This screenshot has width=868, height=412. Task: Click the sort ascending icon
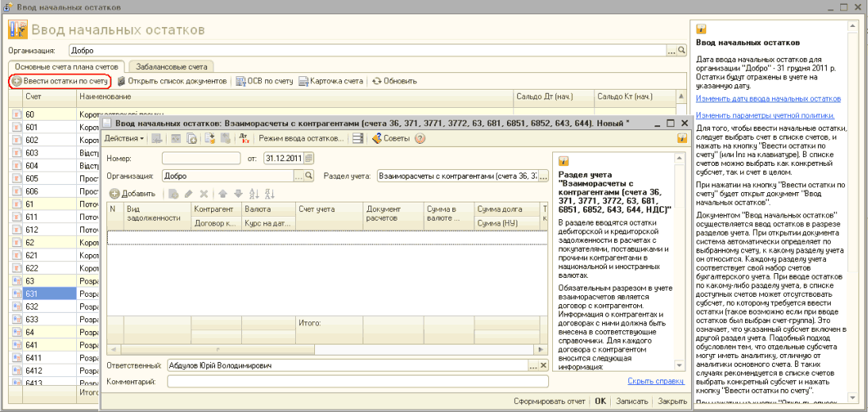coord(255,194)
